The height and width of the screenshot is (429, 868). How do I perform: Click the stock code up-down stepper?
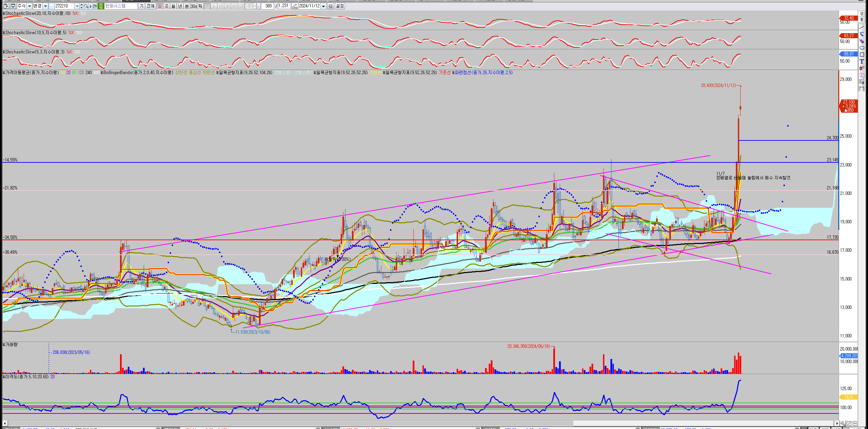point(81,6)
